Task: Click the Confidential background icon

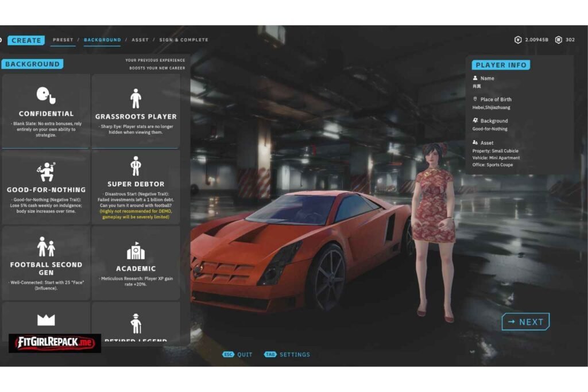Action: click(46, 95)
